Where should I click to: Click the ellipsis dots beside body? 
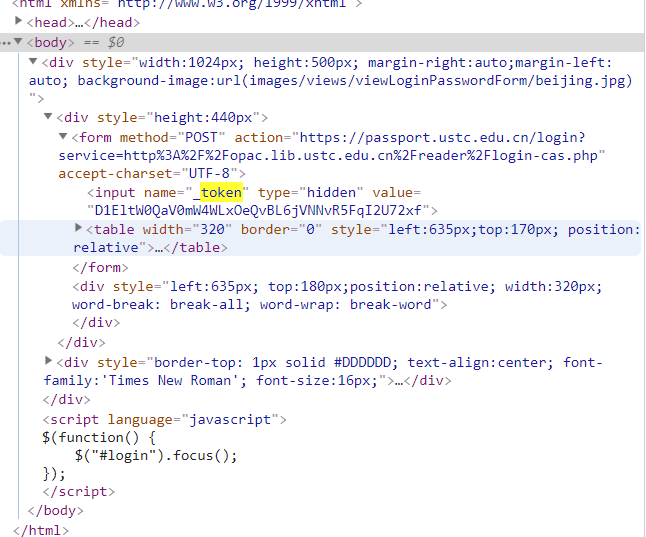click(x=6, y=42)
